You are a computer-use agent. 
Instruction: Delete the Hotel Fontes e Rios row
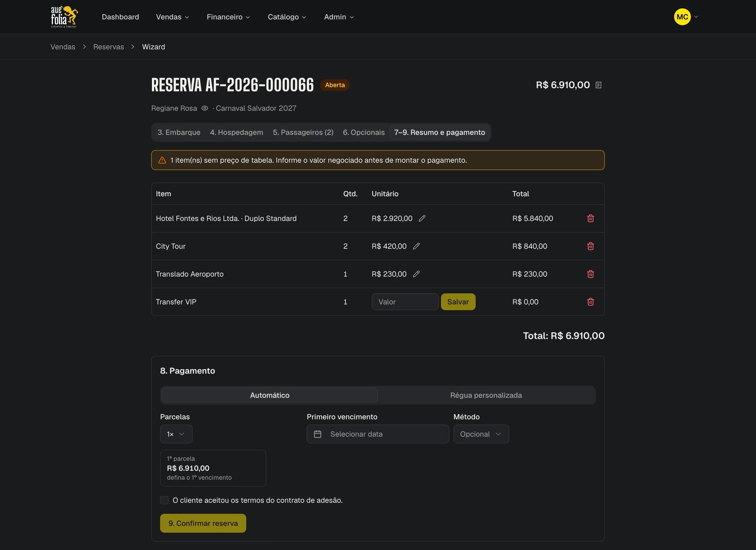(x=590, y=218)
